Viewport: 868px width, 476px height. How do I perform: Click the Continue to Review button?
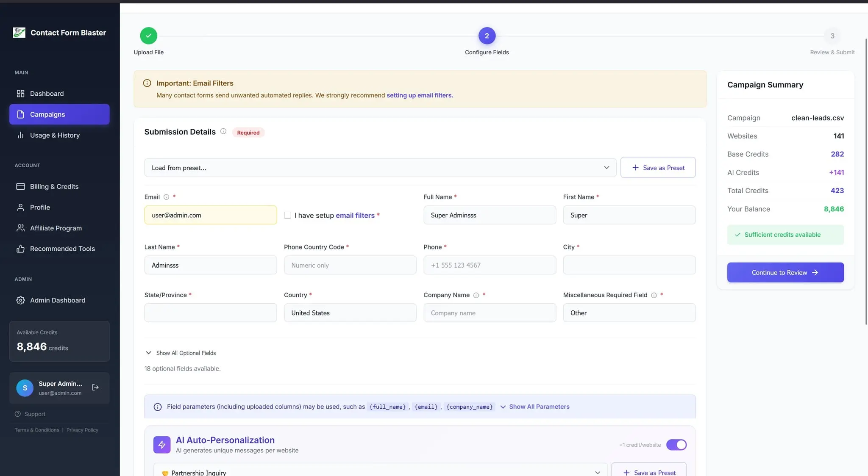[x=785, y=272]
